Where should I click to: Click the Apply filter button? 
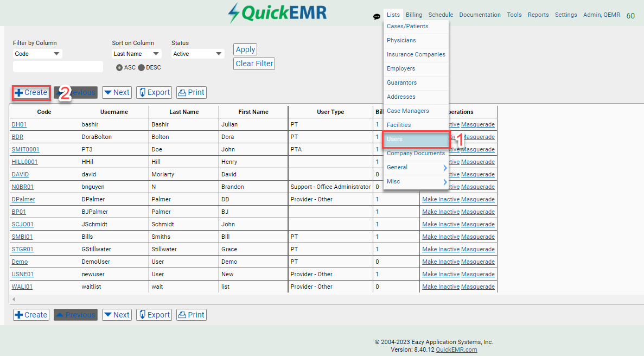245,50
